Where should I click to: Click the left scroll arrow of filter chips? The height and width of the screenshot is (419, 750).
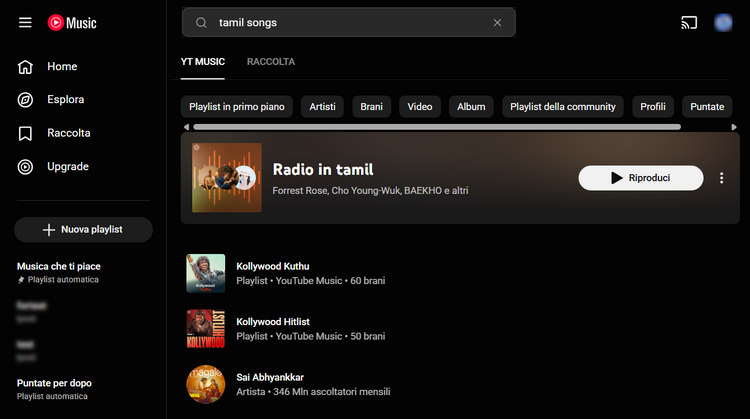pyautogui.click(x=187, y=127)
